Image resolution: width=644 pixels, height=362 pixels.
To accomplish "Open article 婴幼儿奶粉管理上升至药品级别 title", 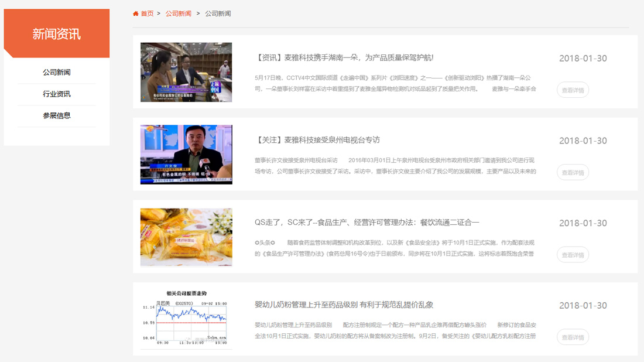I will (344, 305).
